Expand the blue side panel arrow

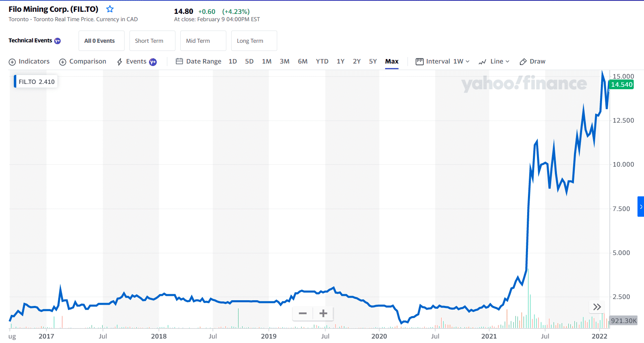click(x=641, y=207)
